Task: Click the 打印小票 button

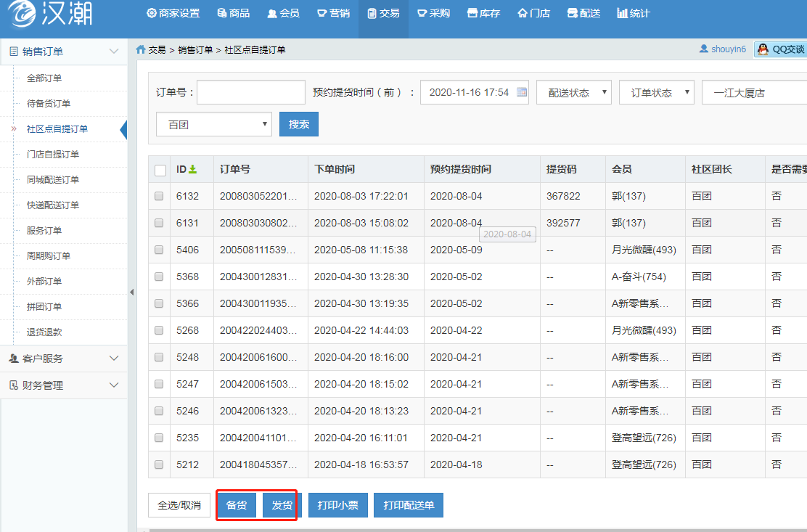Action: (x=338, y=505)
